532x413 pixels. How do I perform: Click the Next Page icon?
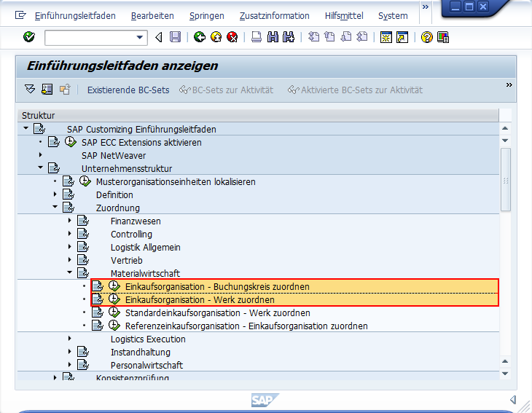pos(345,37)
